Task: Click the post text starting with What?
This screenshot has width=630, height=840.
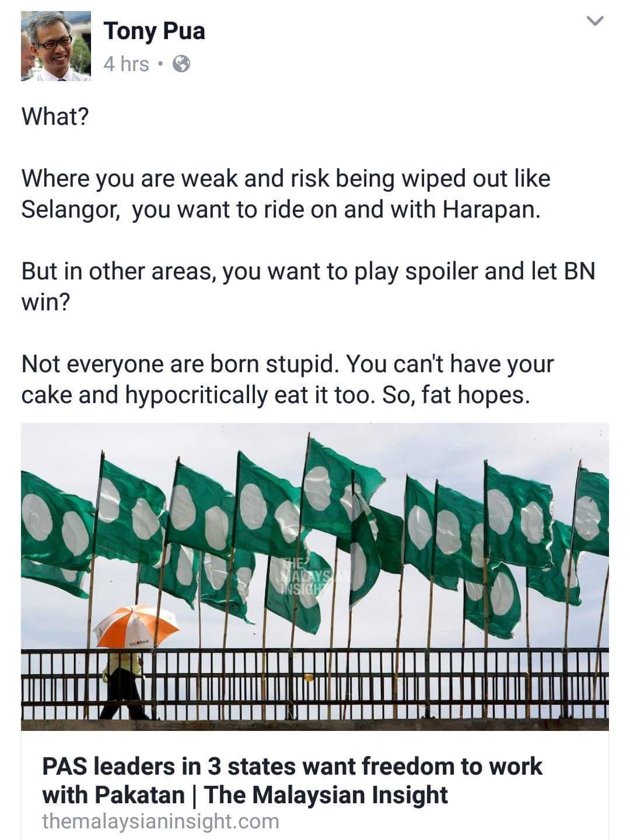Action: pos(55,116)
